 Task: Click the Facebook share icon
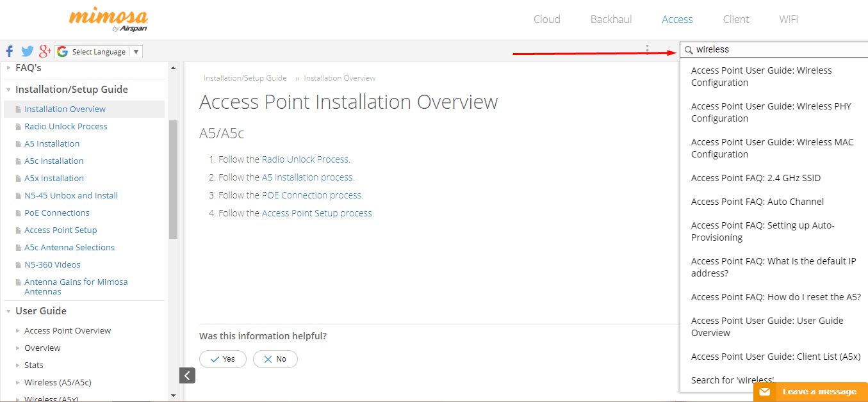[10, 52]
